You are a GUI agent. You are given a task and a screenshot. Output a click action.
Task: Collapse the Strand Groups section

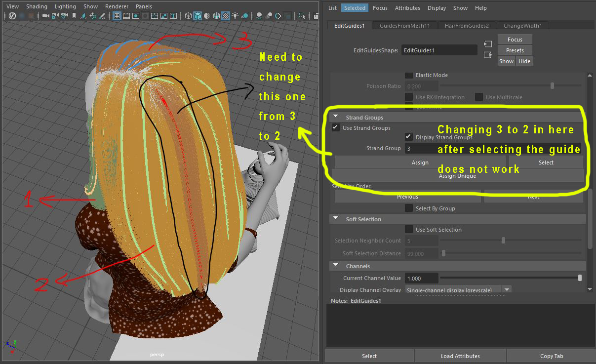[x=336, y=118]
